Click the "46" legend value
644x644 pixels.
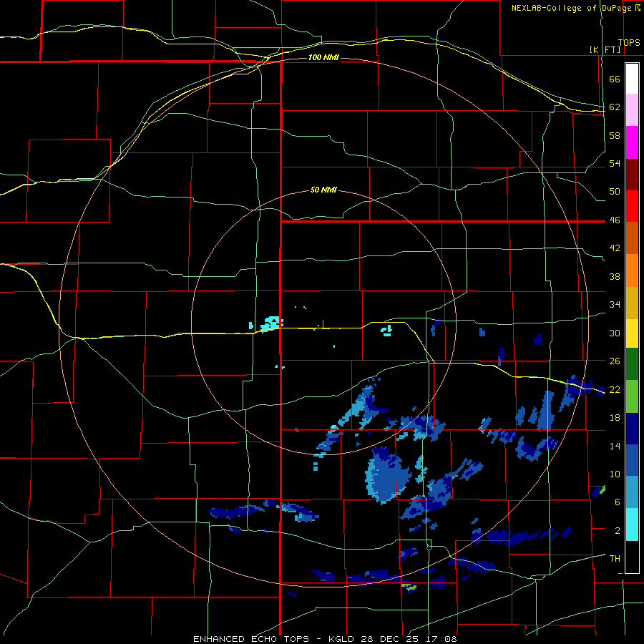615,220
